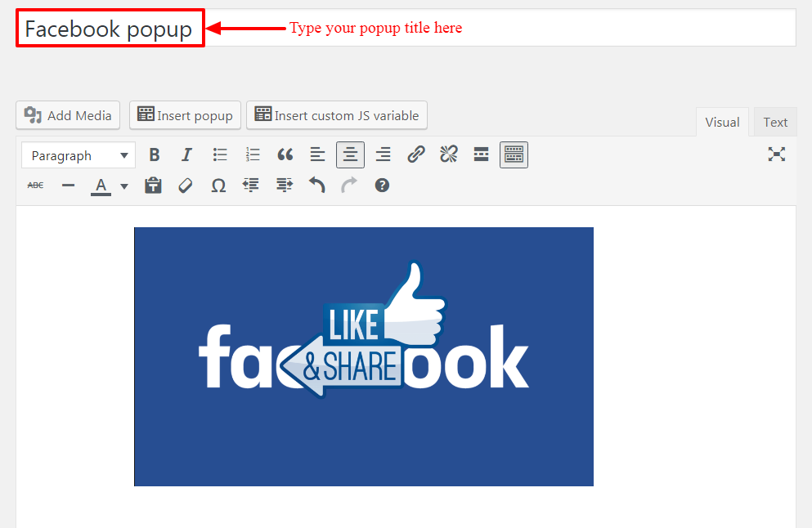This screenshot has width=812, height=528.
Task: Insert Read More tag
Action: coord(481,154)
